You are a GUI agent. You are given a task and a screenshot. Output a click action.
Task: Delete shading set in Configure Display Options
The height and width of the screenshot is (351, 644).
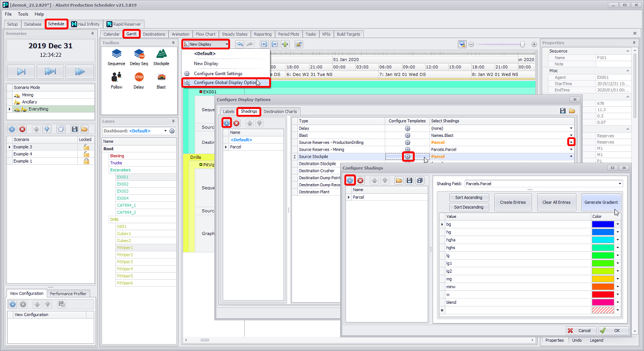click(x=236, y=123)
